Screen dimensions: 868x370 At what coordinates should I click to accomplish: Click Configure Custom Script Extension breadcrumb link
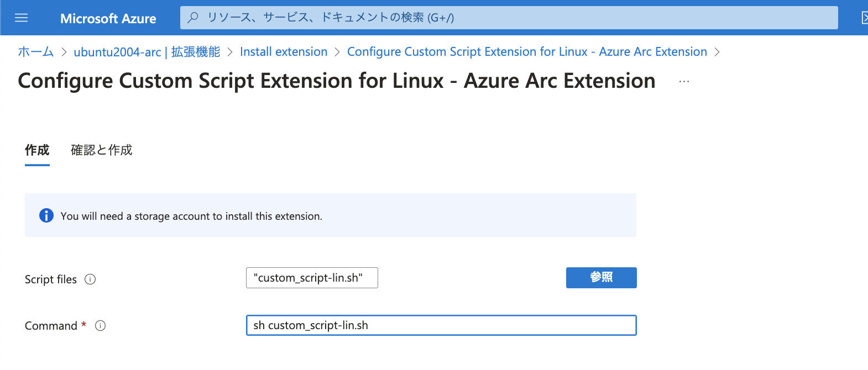527,52
